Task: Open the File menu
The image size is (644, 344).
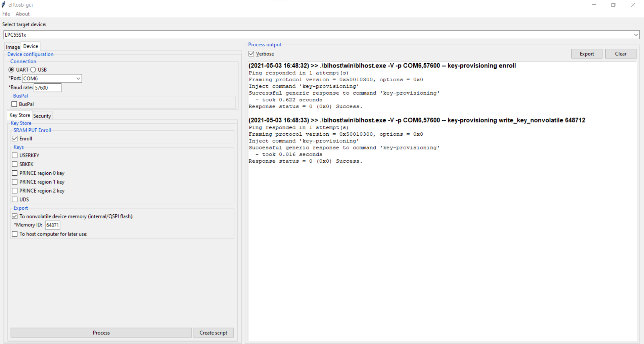Action: coord(6,14)
